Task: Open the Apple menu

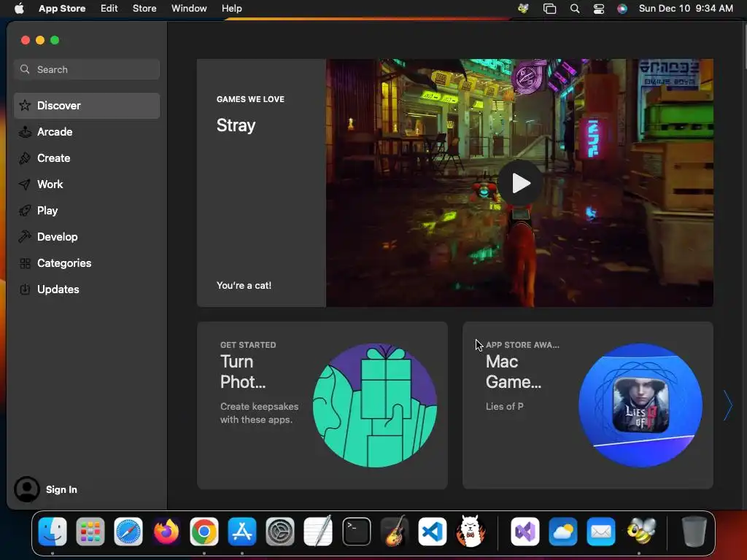Action: click(x=19, y=8)
